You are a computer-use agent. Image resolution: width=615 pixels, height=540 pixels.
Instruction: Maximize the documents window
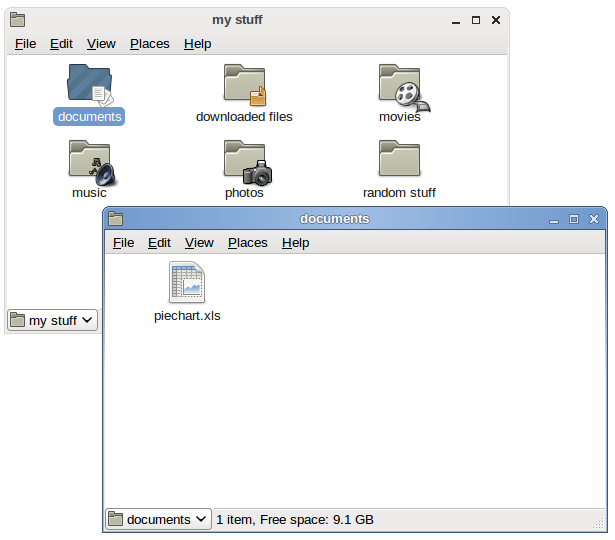coord(574,219)
